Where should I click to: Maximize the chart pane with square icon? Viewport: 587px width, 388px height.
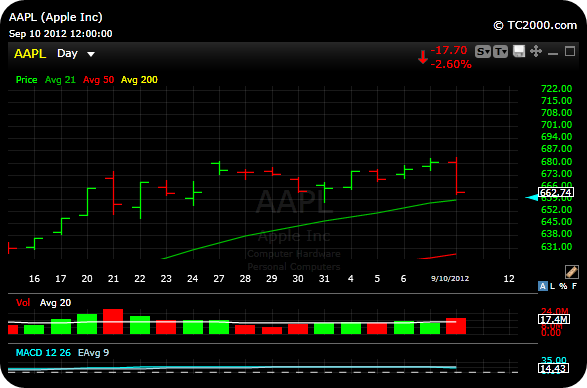tap(570, 51)
